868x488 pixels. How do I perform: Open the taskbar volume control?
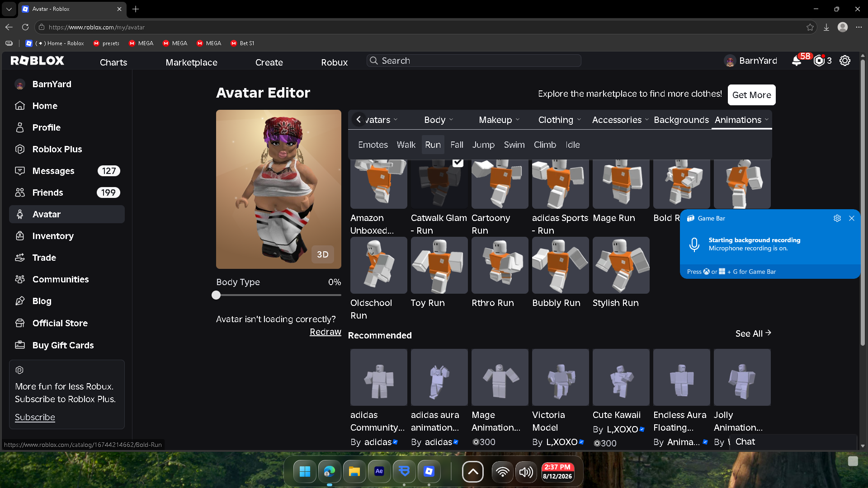click(x=526, y=472)
